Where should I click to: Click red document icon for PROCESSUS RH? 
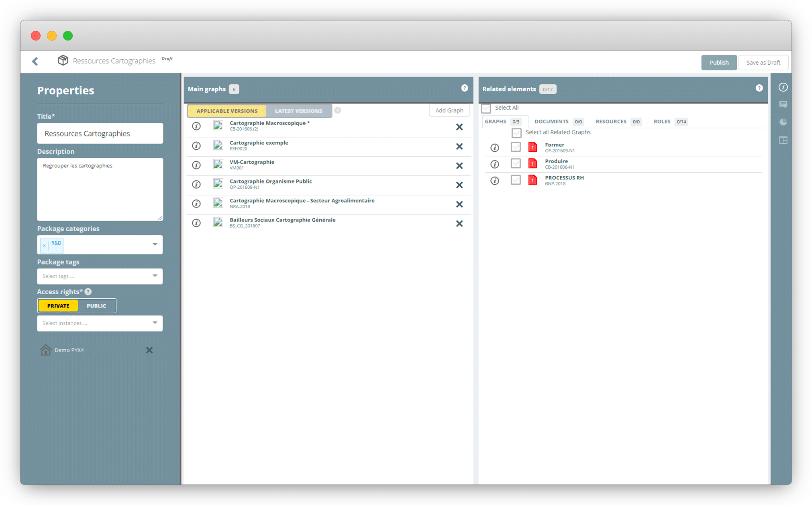click(532, 180)
